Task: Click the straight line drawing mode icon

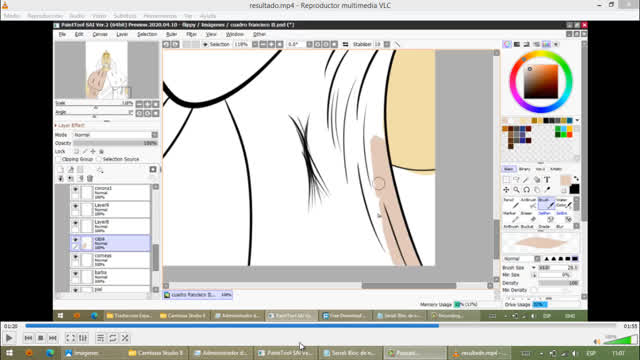Action: (397, 44)
